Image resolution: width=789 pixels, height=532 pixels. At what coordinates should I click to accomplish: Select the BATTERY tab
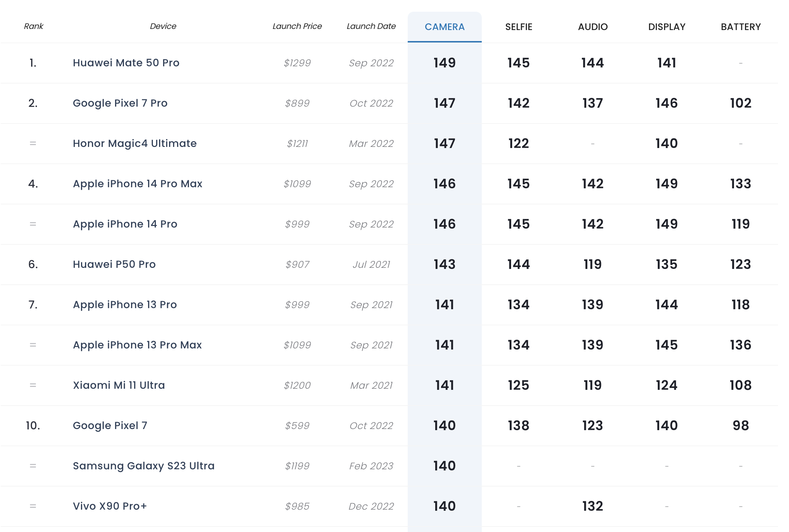[741, 27]
